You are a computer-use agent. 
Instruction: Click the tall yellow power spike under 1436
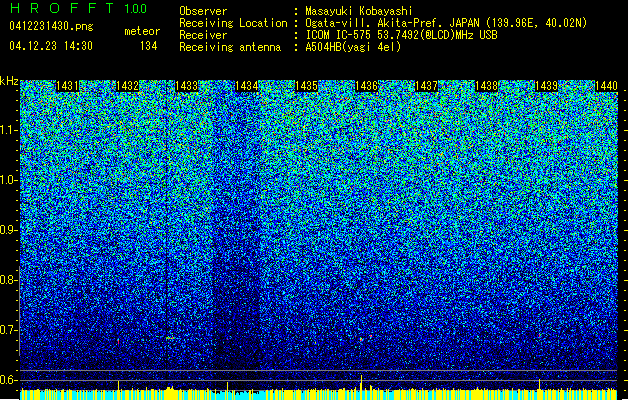coord(362,383)
